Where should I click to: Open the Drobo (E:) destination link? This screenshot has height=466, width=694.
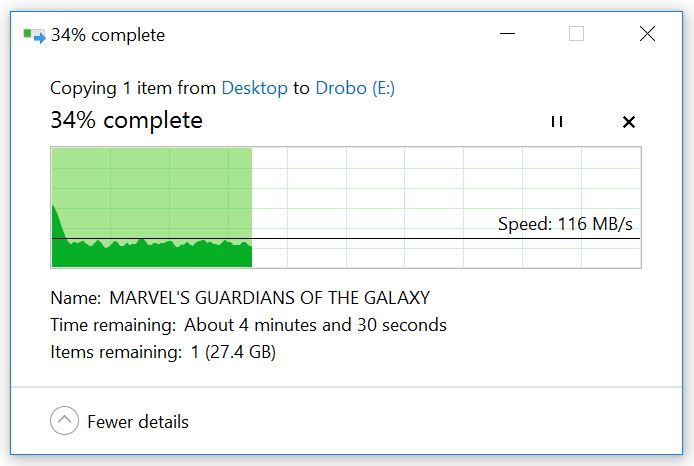click(x=355, y=88)
